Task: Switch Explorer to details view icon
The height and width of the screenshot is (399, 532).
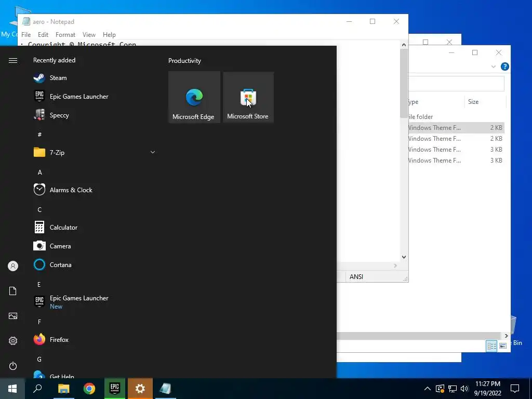Action: pos(491,345)
